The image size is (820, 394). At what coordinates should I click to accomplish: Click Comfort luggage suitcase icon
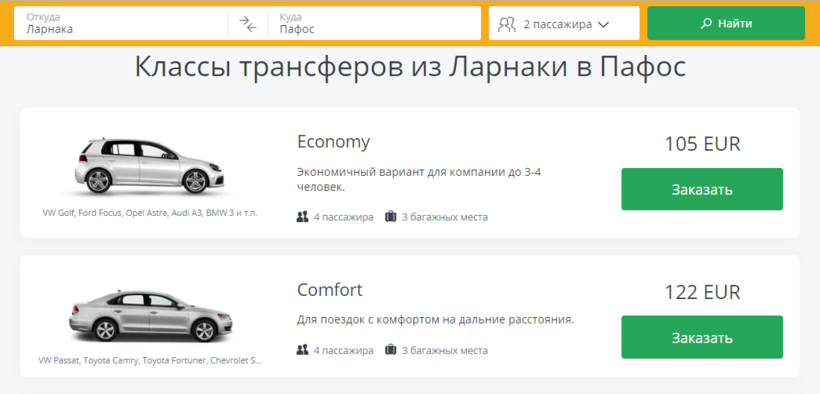(390, 350)
